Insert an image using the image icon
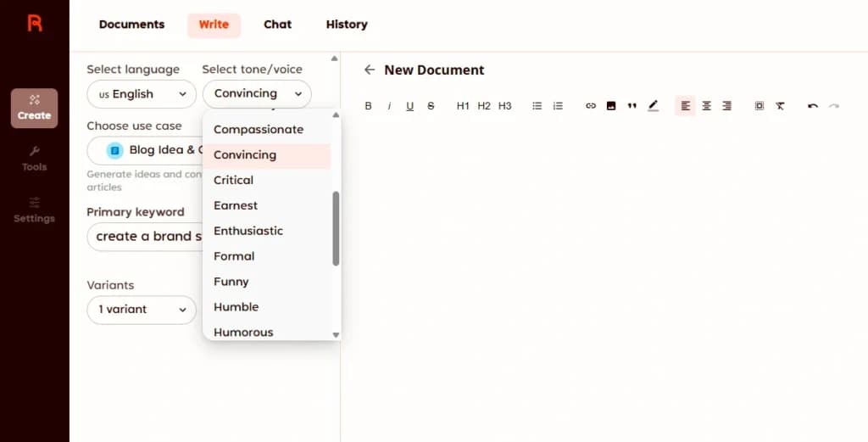The height and width of the screenshot is (442, 868). coord(611,106)
